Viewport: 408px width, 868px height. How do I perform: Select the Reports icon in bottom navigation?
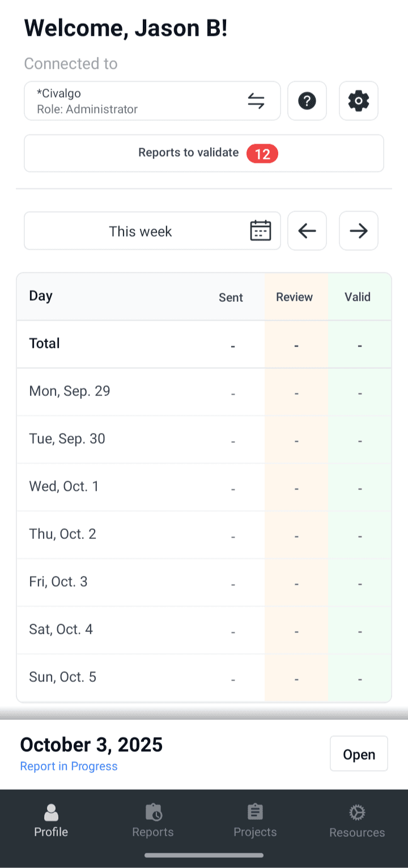pyautogui.click(x=153, y=812)
